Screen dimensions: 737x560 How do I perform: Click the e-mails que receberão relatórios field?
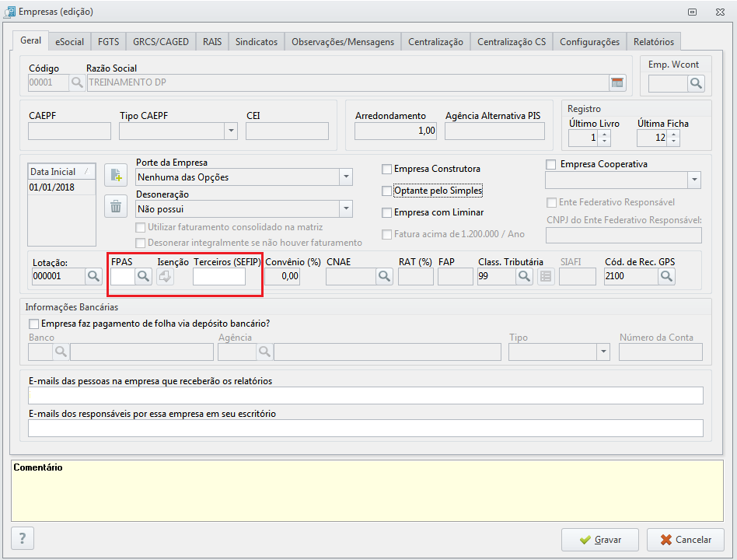tap(365, 395)
